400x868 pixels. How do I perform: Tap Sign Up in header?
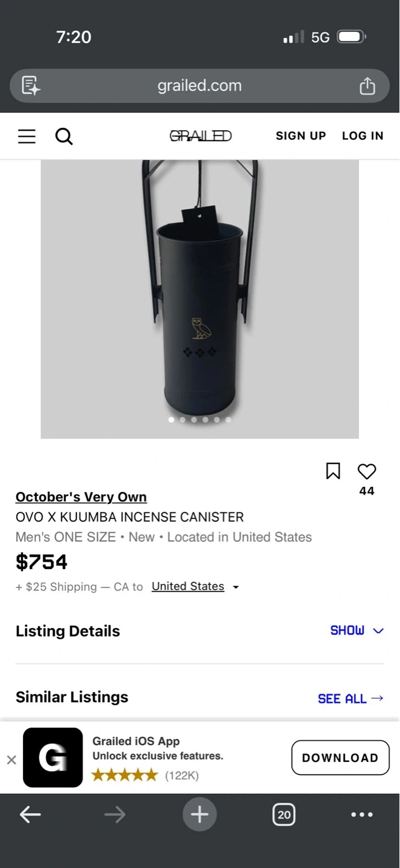click(301, 136)
